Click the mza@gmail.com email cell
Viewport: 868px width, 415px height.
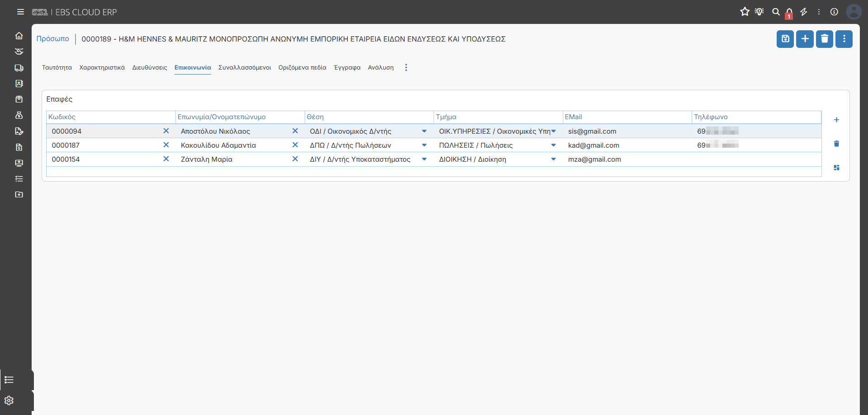point(627,159)
